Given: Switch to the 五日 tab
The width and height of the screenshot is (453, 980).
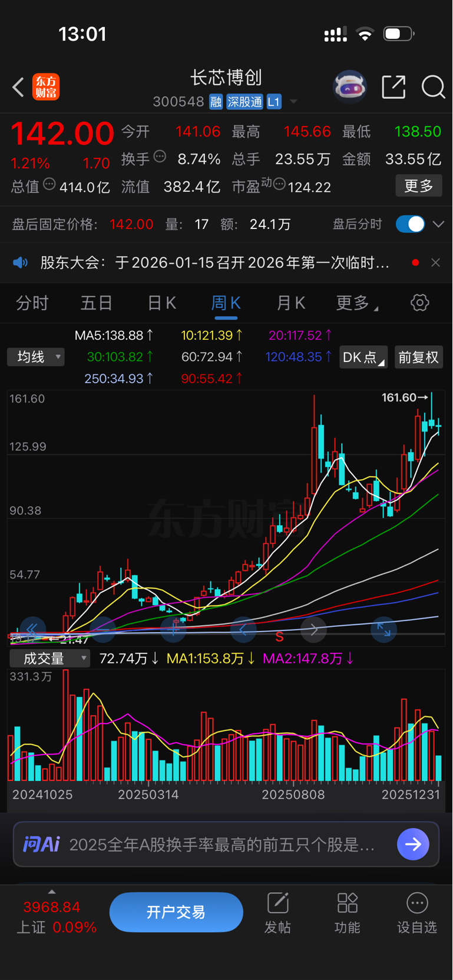Looking at the screenshot, I should (x=97, y=303).
